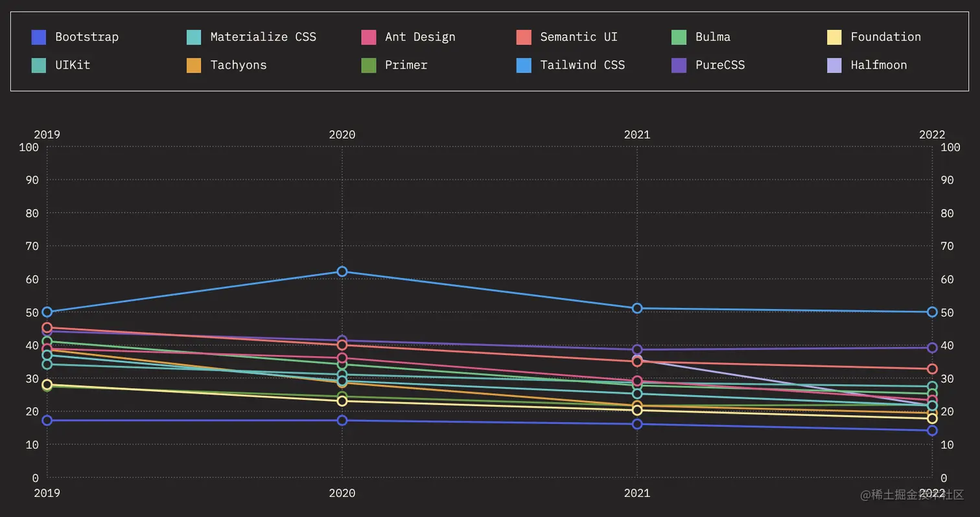Click the Foundation legend swatch
980x517 pixels.
834,37
